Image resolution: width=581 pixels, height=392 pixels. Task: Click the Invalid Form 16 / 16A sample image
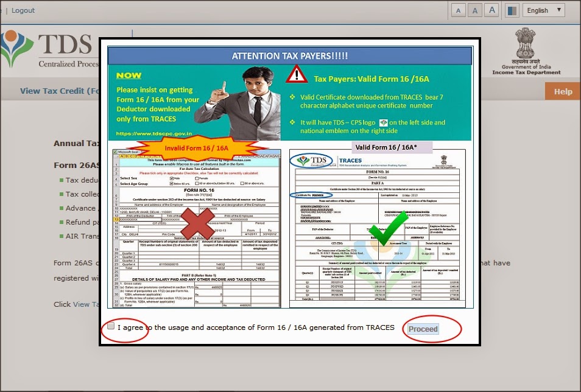pos(196,229)
